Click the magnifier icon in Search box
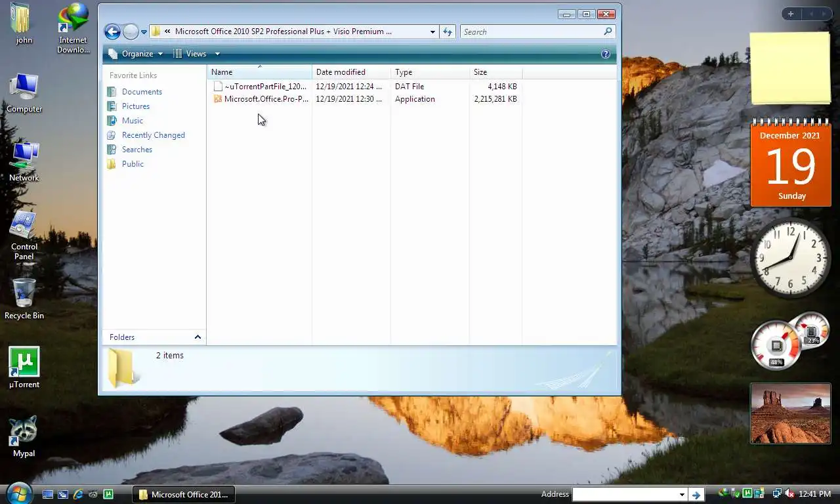Viewport: 840px width, 504px height. [608, 31]
